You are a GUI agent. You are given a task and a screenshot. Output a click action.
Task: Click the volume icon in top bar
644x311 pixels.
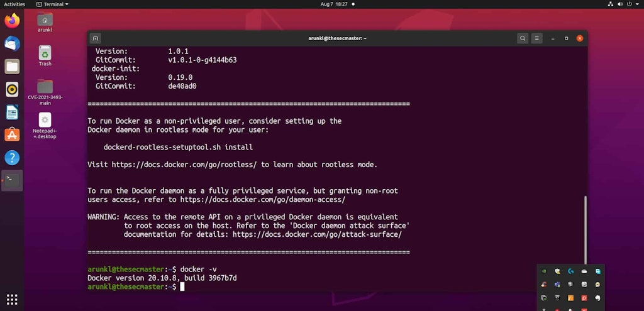(x=620, y=4)
